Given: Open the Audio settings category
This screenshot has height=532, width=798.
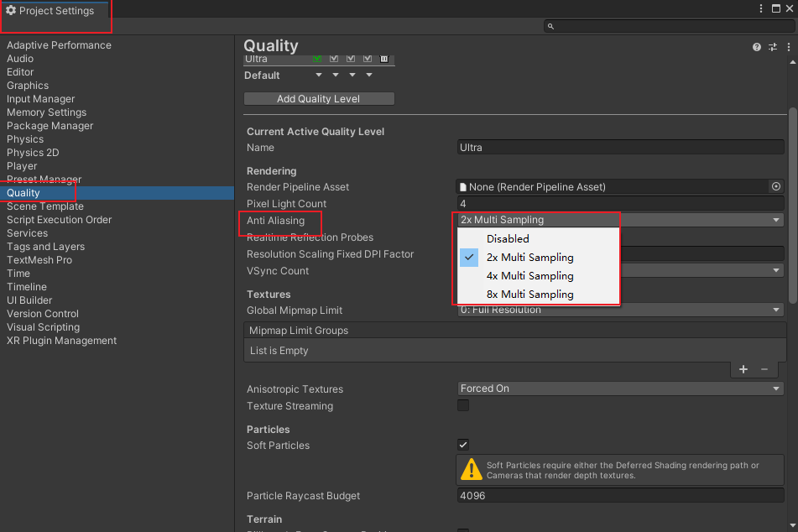Looking at the screenshot, I should (20, 59).
